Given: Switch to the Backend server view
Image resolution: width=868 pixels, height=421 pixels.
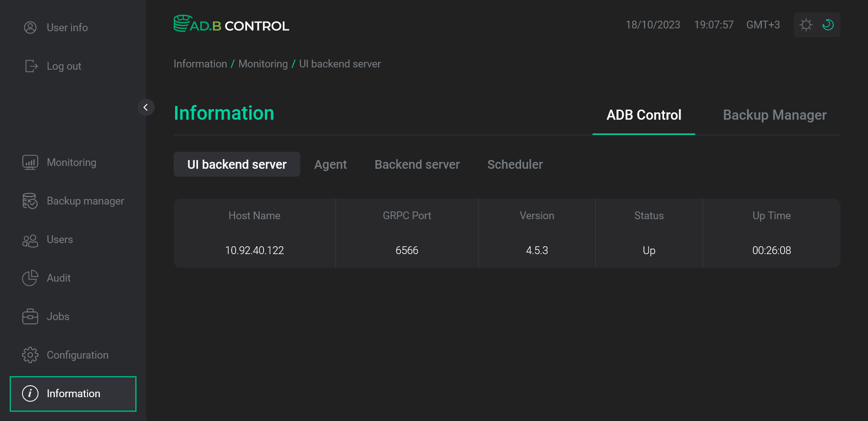Looking at the screenshot, I should pos(417,164).
